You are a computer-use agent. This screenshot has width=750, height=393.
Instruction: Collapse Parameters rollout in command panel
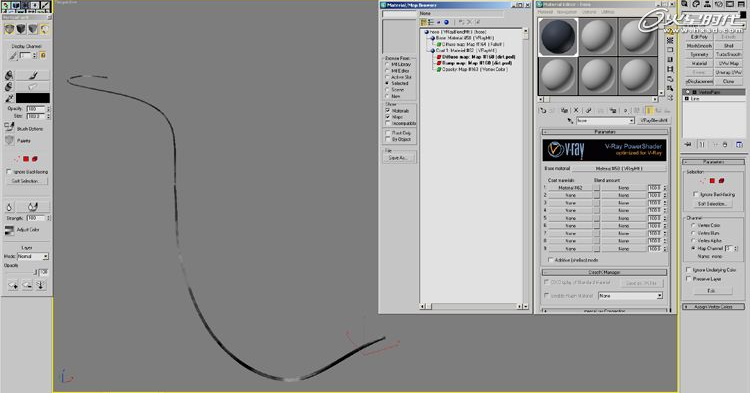[713, 162]
